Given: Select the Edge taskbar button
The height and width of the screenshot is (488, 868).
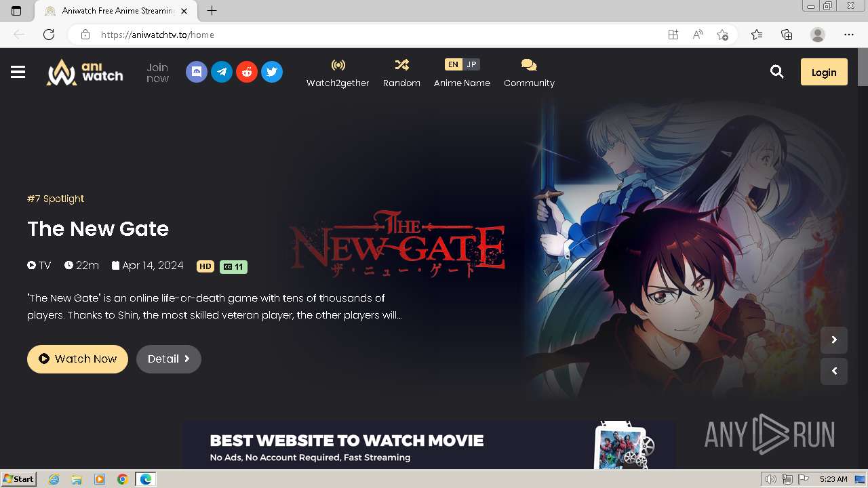Looking at the screenshot, I should point(146,479).
